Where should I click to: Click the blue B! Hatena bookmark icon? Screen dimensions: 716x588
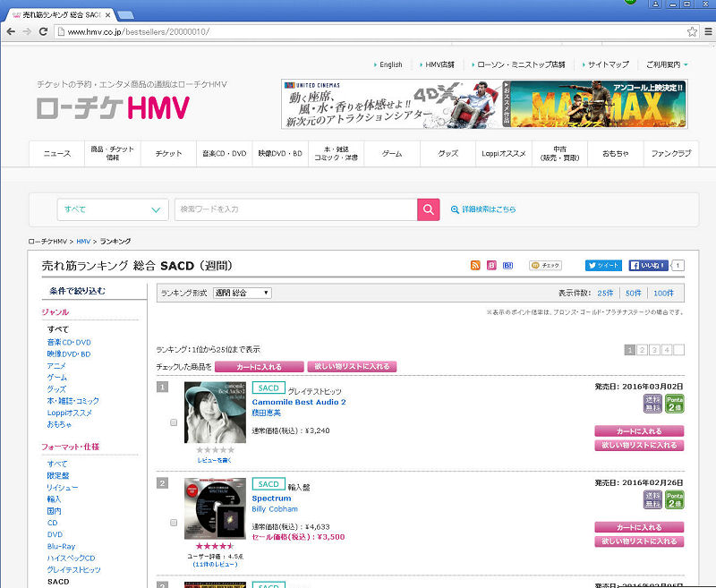click(x=507, y=265)
